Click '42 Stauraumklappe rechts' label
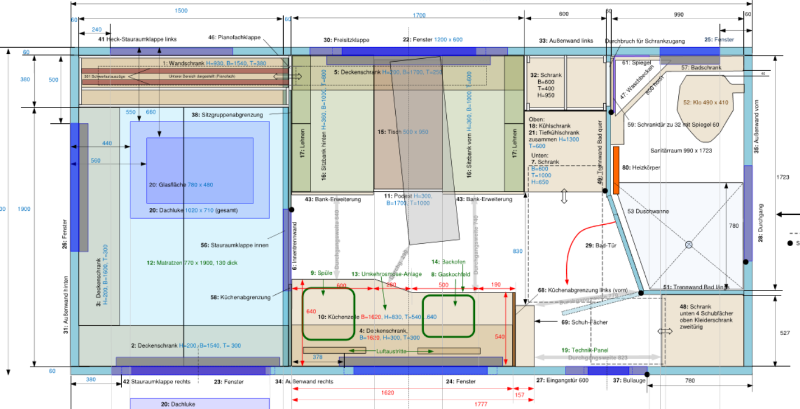 157,381
